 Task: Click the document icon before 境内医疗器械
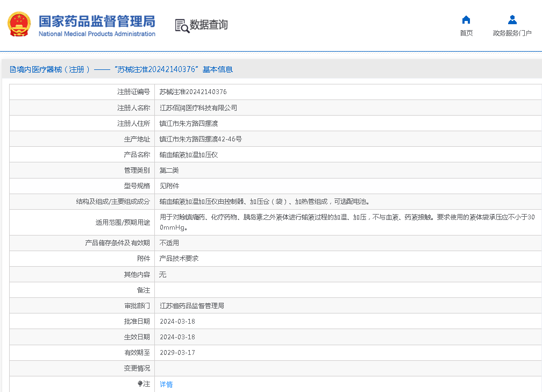(13, 69)
